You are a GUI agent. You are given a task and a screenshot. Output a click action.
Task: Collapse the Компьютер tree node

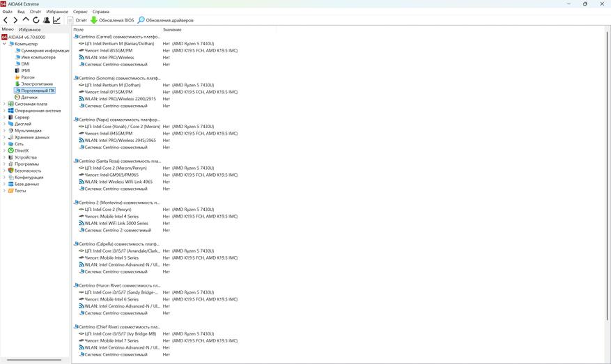tap(4, 44)
